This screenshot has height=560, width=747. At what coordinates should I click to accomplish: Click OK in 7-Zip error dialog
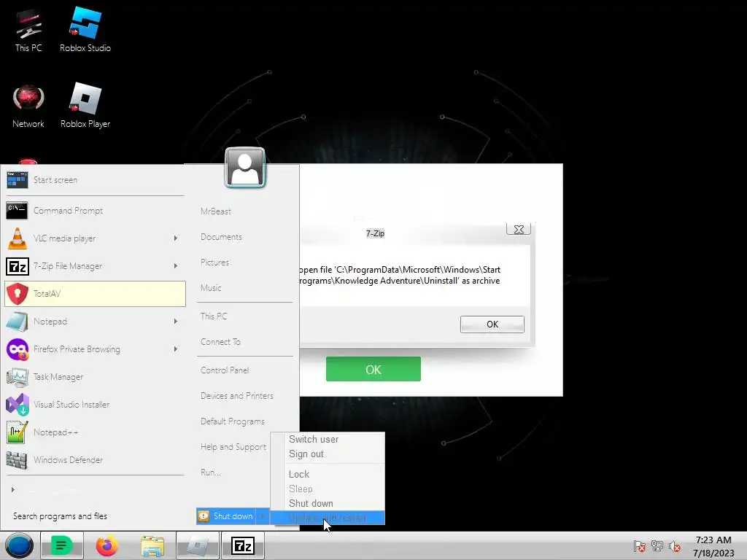[x=492, y=324]
